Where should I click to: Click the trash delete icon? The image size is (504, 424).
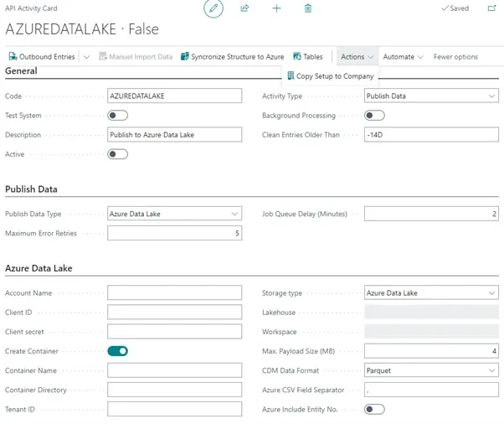(307, 8)
